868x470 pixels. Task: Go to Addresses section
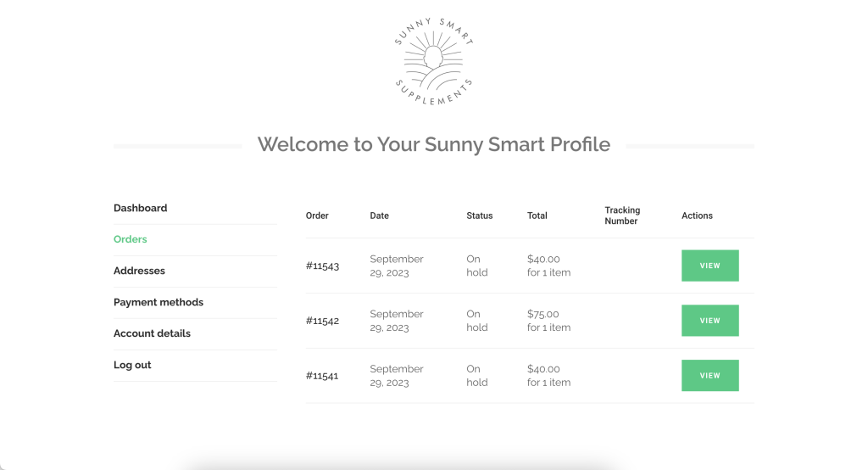(x=139, y=271)
